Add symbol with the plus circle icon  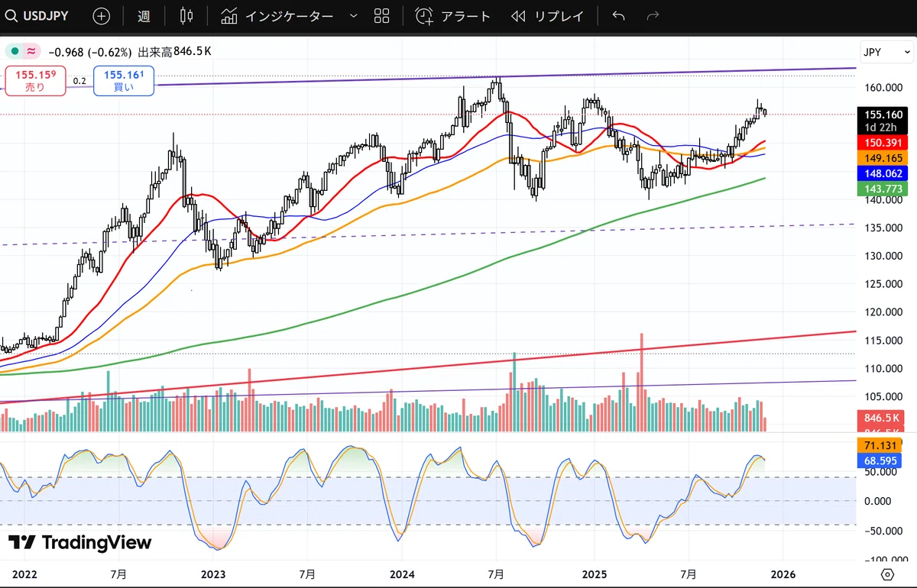101,16
